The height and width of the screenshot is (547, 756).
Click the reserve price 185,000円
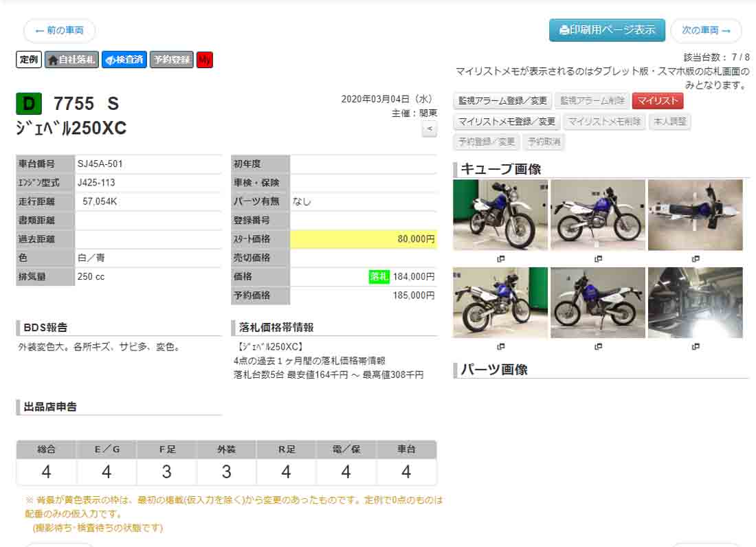click(414, 295)
